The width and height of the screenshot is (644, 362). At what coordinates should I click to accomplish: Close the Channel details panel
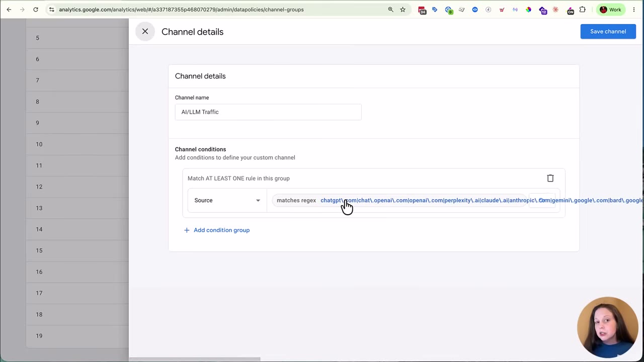(x=145, y=32)
